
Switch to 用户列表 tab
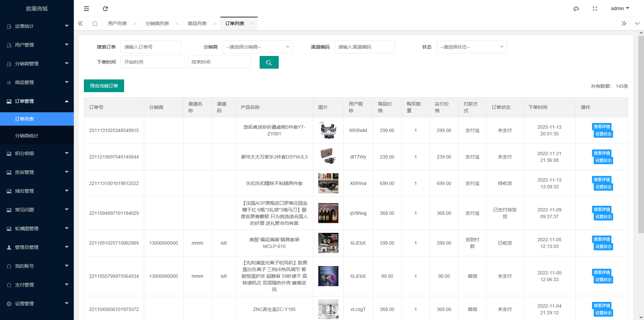[117, 23]
